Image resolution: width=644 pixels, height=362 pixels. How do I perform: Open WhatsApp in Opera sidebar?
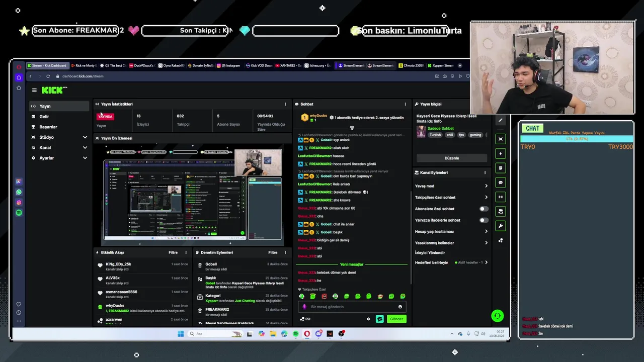point(19,192)
